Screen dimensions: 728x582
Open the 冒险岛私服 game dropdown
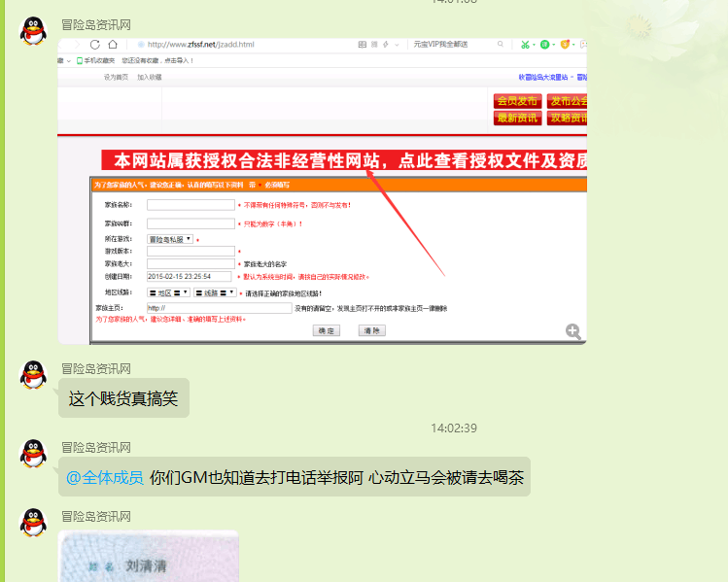tap(169, 239)
